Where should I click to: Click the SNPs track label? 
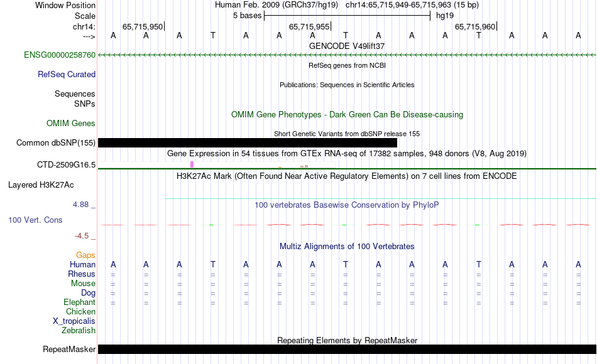pos(85,104)
